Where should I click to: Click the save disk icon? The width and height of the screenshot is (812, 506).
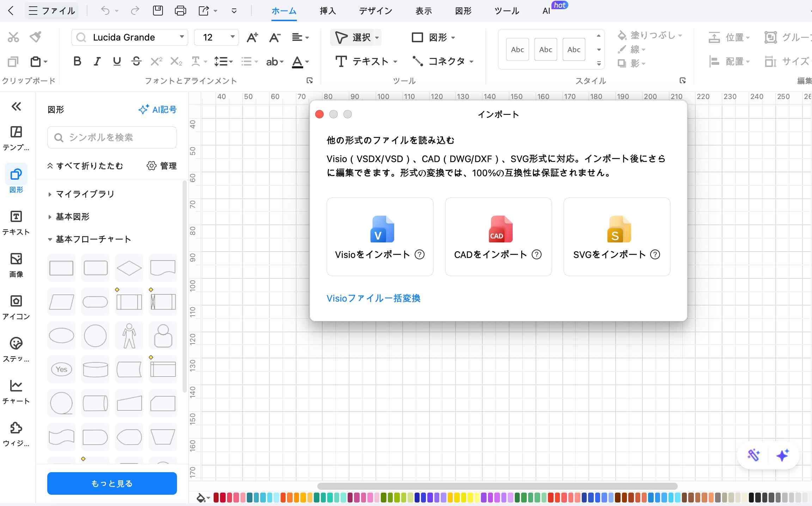click(158, 11)
